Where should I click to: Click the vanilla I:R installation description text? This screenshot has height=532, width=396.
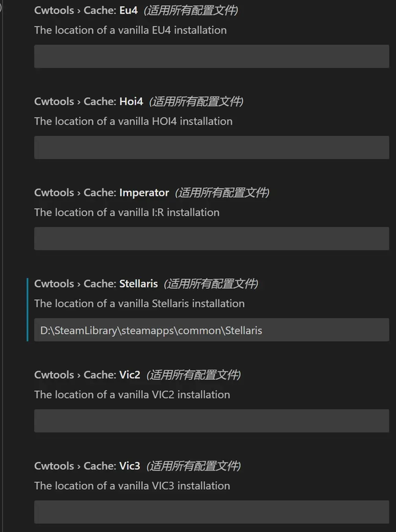point(127,212)
